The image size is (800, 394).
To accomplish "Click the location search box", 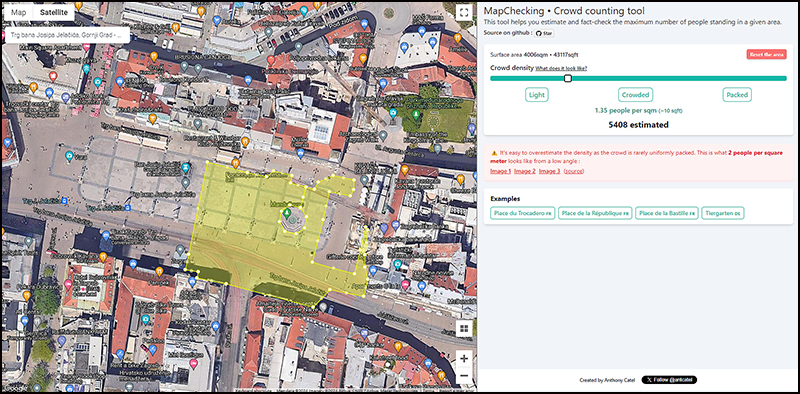I will coord(66,36).
